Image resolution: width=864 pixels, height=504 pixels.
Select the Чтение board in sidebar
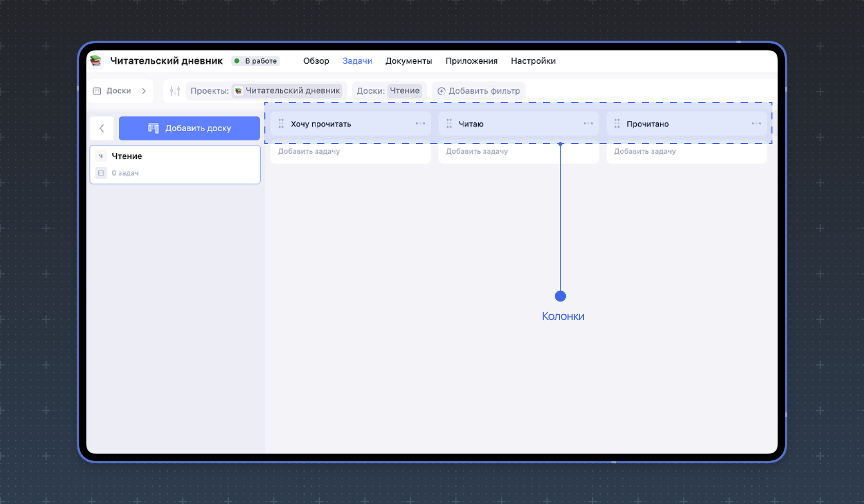(x=175, y=164)
